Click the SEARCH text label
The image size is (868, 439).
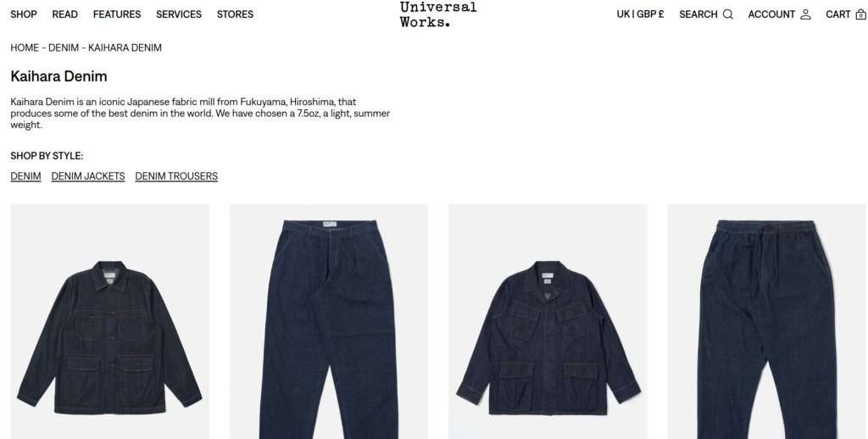click(698, 14)
